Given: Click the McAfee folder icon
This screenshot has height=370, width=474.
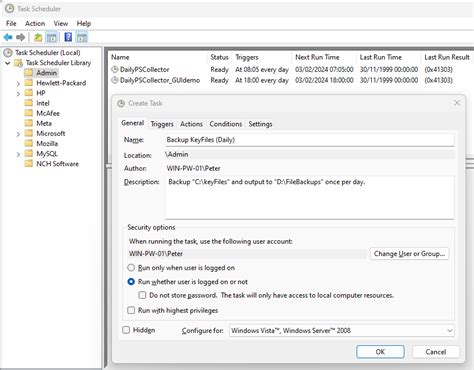Looking at the screenshot, I should 29,113.
